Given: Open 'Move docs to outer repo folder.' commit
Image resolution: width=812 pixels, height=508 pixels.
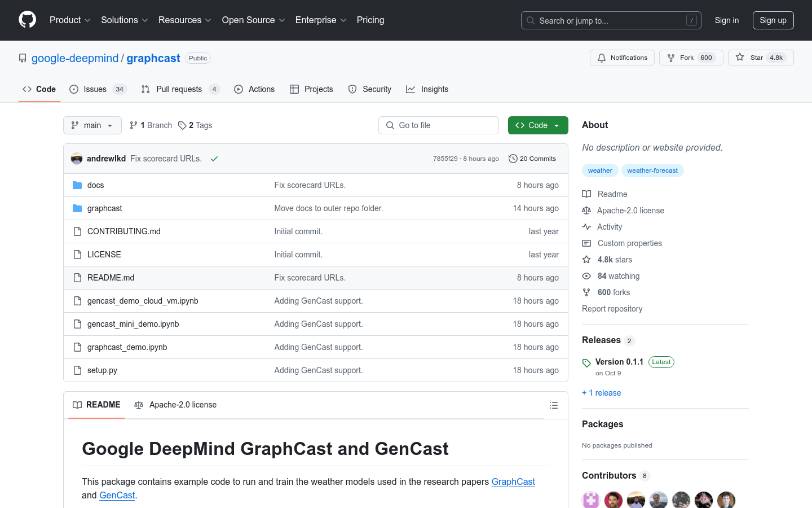Looking at the screenshot, I should pos(329,208).
